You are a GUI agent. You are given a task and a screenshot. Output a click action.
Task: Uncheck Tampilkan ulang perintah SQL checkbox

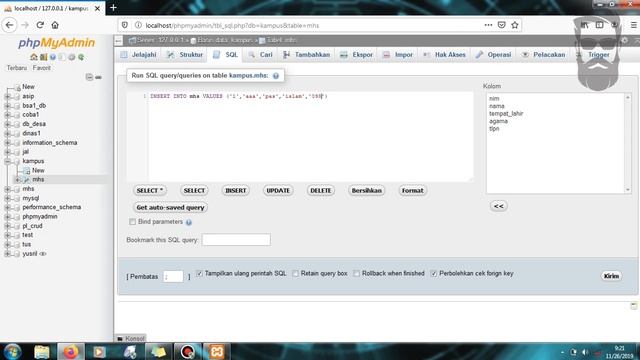pos(199,273)
